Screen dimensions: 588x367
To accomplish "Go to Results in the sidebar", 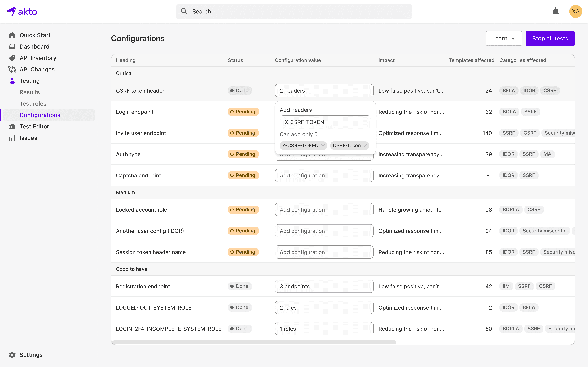I will tap(30, 92).
